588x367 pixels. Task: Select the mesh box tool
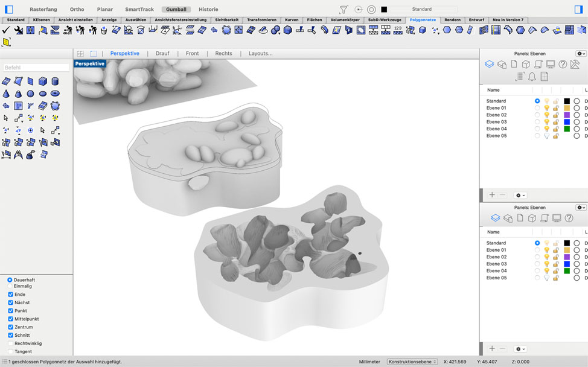(x=42, y=81)
